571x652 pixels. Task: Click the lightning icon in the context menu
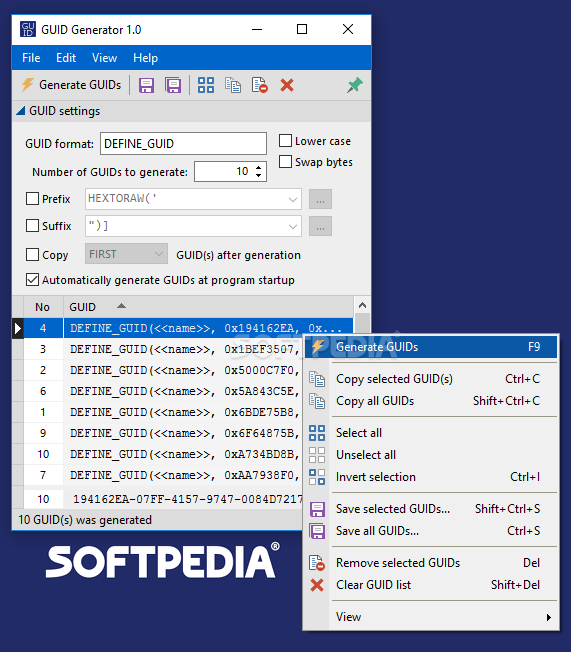pos(318,347)
